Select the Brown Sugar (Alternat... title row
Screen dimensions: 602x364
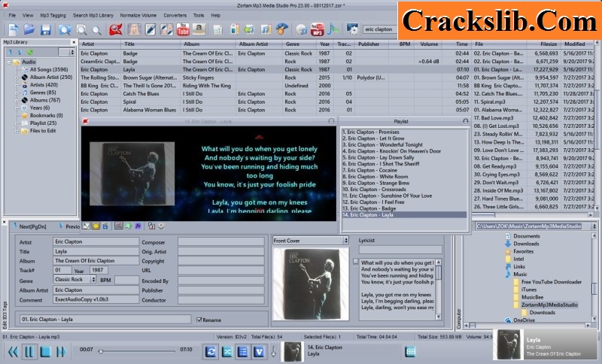pos(151,77)
